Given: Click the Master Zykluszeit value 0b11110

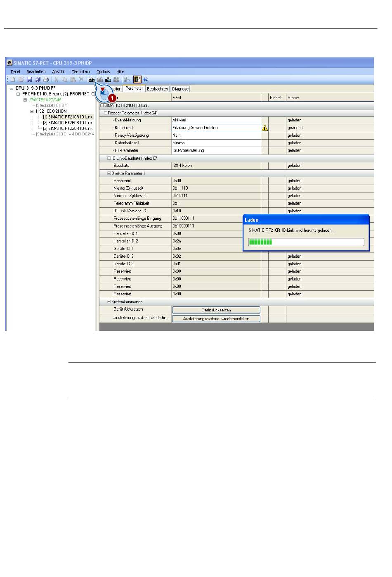Looking at the screenshot, I should (216, 188).
